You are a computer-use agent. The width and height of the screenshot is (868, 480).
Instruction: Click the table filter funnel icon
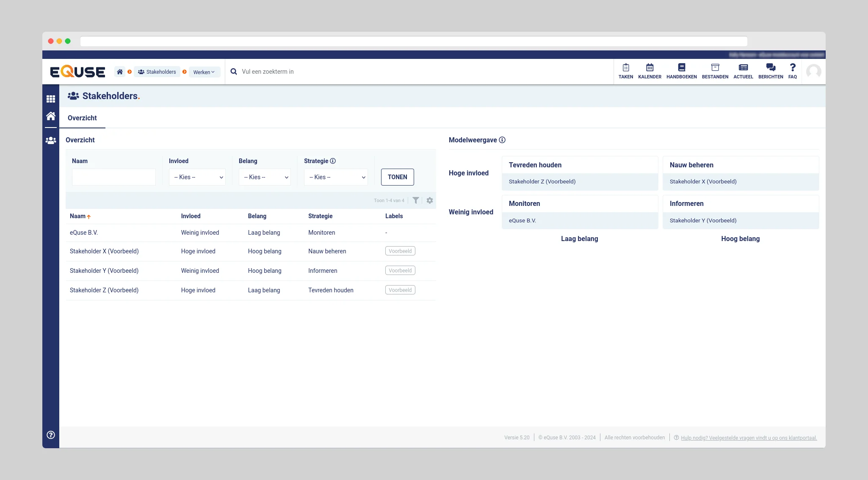click(416, 200)
